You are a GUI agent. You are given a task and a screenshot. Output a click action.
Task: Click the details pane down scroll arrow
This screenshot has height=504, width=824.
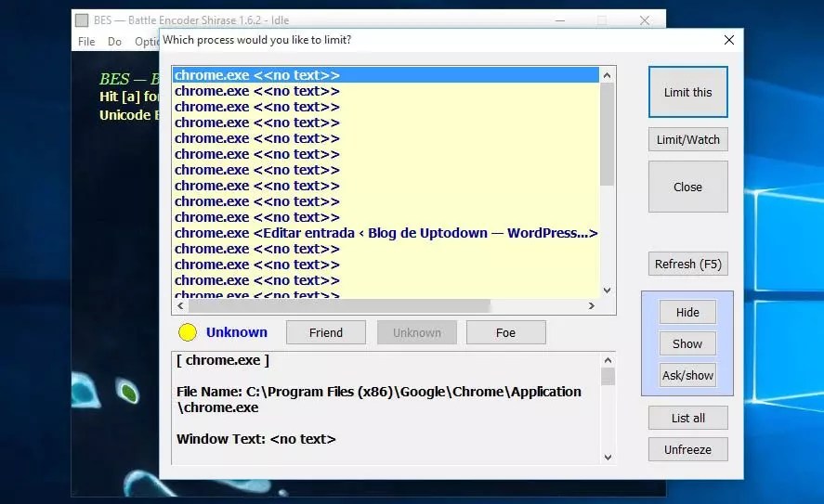pos(608,458)
